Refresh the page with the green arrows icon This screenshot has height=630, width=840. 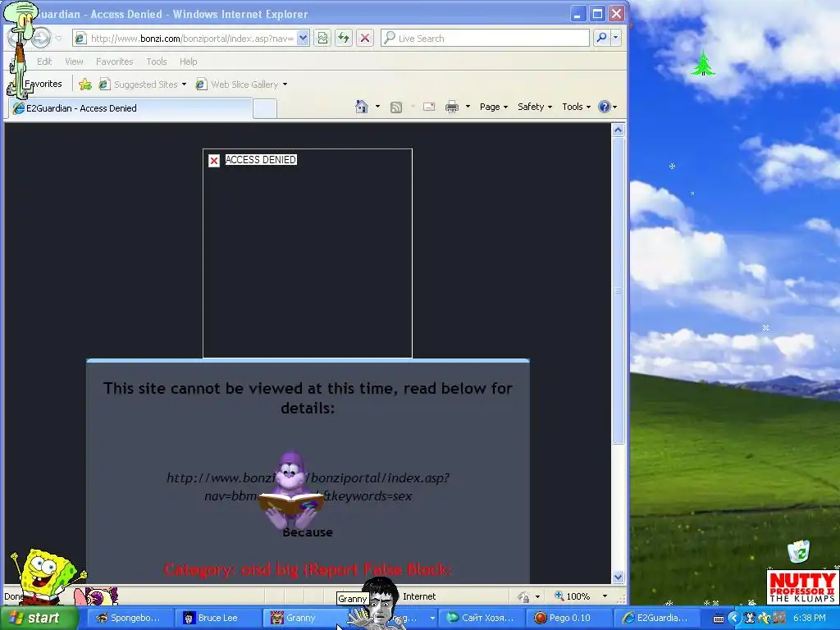(344, 38)
